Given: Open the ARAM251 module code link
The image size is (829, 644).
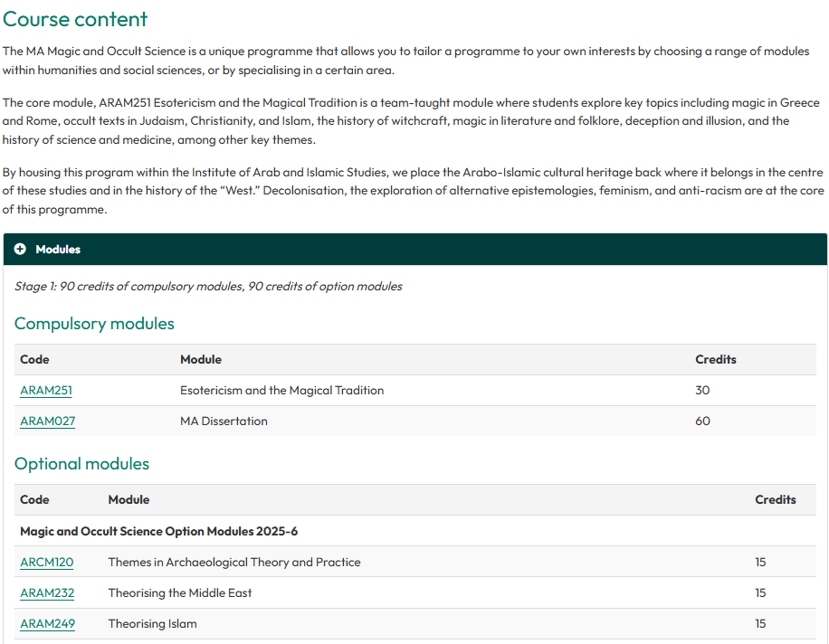Looking at the screenshot, I should click(x=46, y=391).
